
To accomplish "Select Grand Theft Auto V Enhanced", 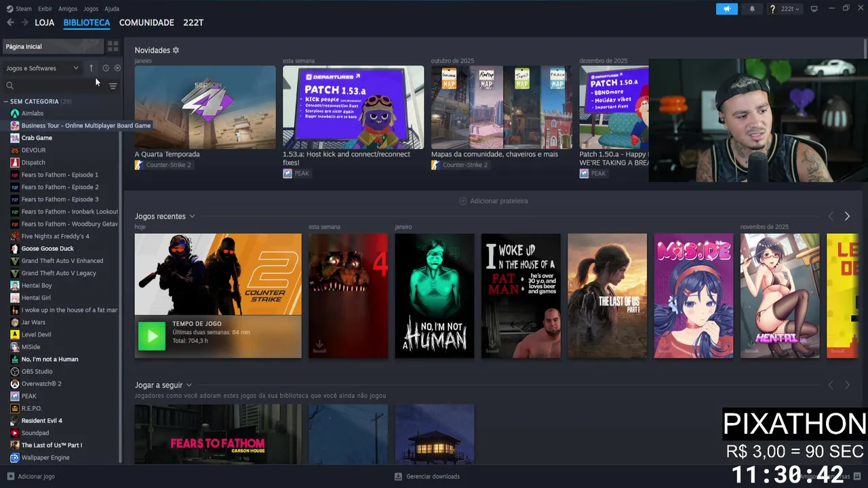I will click(61, 260).
